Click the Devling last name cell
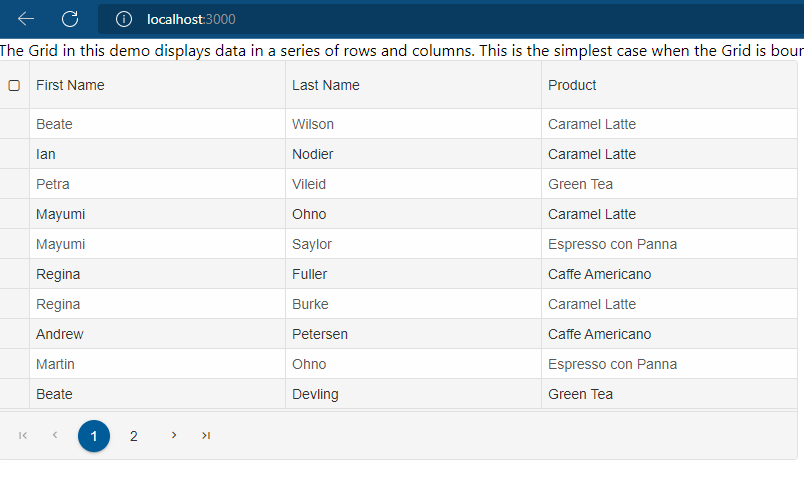Viewport: 804px width, 482px height. click(x=413, y=394)
